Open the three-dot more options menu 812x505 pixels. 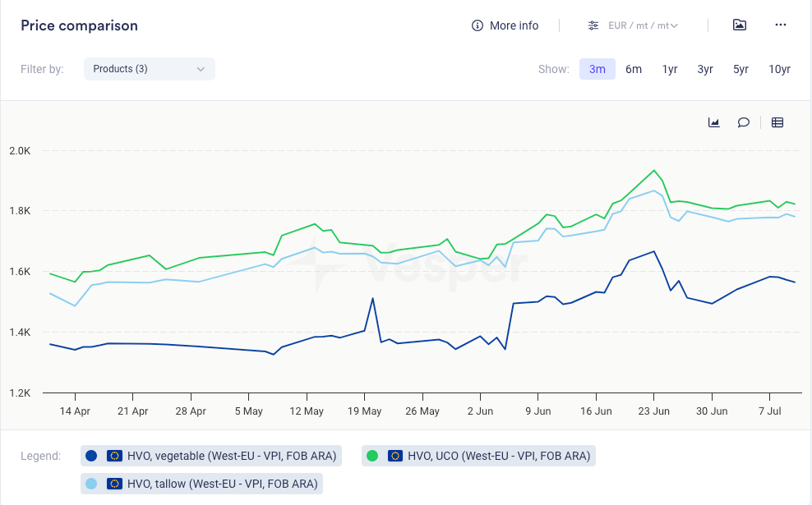pos(781,25)
